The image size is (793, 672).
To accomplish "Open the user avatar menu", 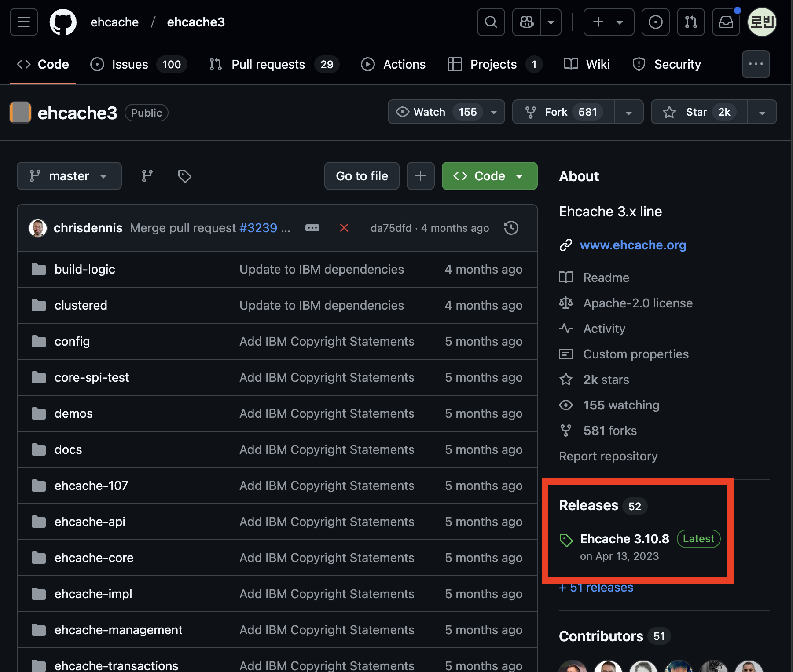I will (762, 22).
